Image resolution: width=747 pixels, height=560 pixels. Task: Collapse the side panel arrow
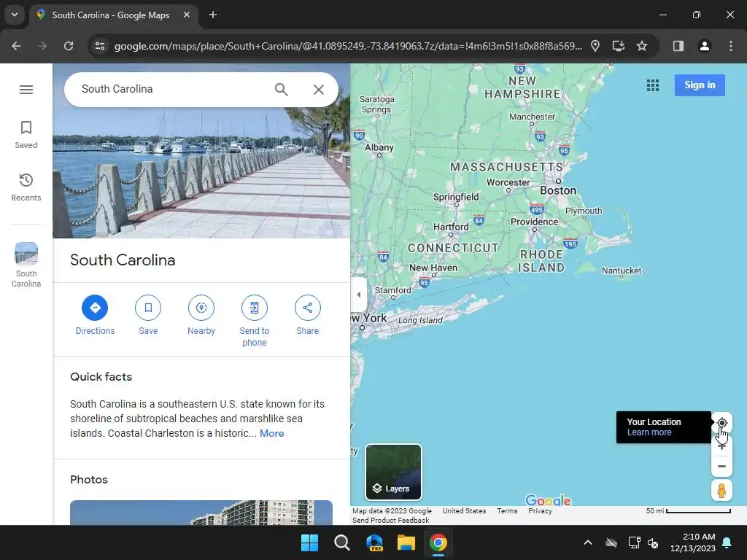[359, 295]
